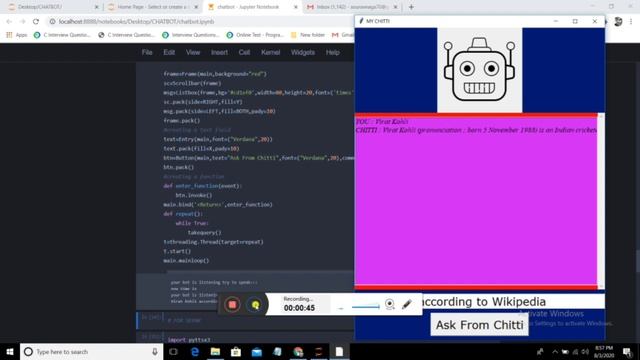This screenshot has width=640, height=360.
Task: Adjust the blue slider in recorder bar
Action: point(365,307)
